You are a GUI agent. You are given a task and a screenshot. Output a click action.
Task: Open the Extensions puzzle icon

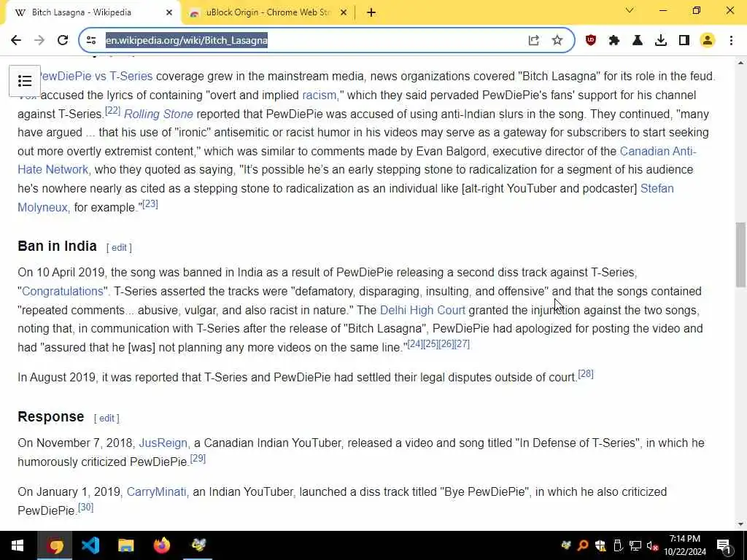click(x=614, y=41)
